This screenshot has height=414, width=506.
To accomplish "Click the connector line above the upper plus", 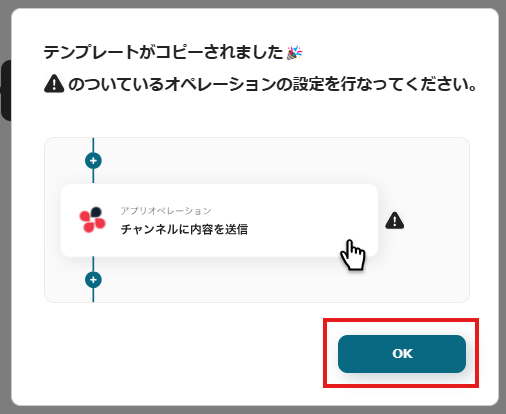I will click(x=93, y=145).
